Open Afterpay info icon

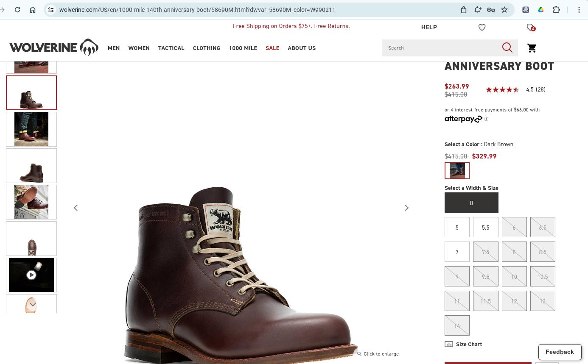(x=486, y=119)
